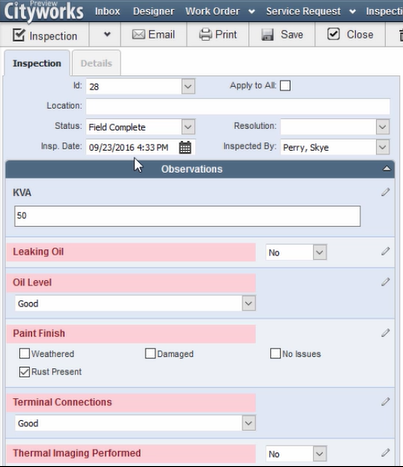
Task: Open the Insp. Date calendar picker icon
Action: click(185, 147)
